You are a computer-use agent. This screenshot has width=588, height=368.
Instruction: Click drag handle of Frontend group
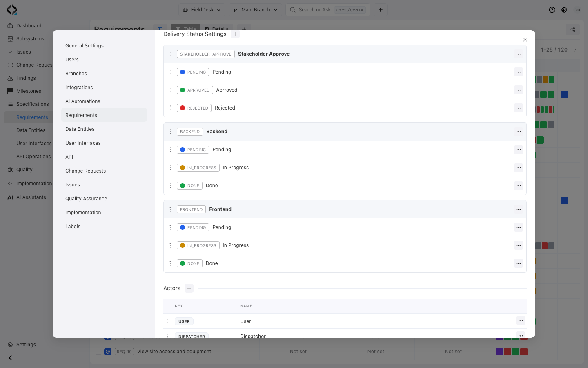click(x=170, y=209)
